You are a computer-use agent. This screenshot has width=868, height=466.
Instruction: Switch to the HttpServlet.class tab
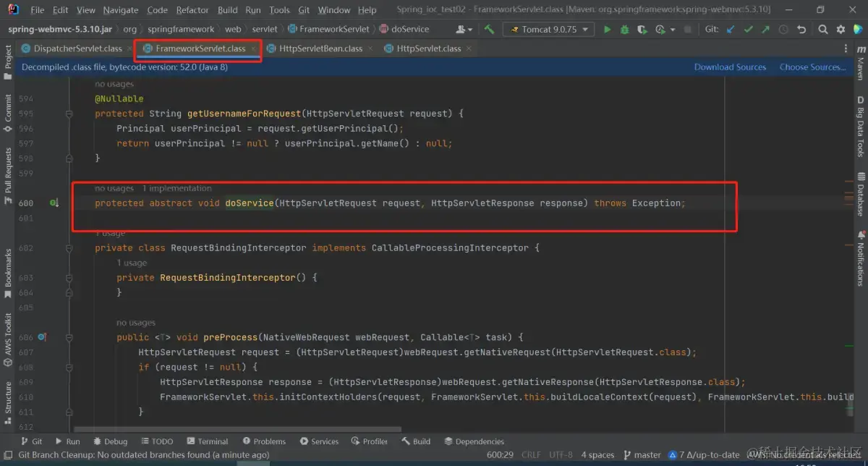pyautogui.click(x=429, y=48)
